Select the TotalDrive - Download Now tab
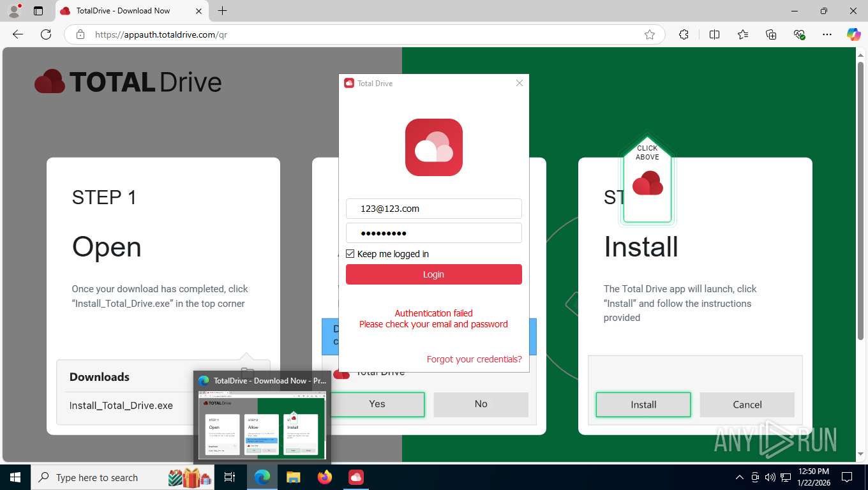 click(131, 11)
